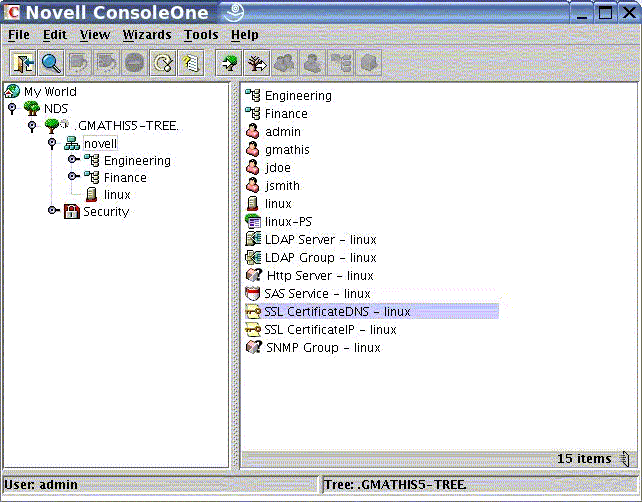Select Finance in the left tree
642x502 pixels.
click(125, 178)
